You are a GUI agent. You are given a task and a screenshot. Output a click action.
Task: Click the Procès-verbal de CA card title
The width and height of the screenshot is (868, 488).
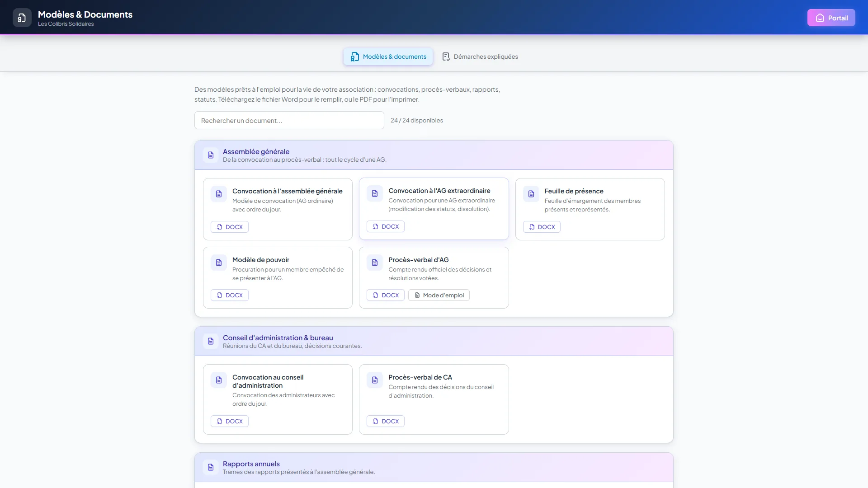pyautogui.click(x=420, y=377)
